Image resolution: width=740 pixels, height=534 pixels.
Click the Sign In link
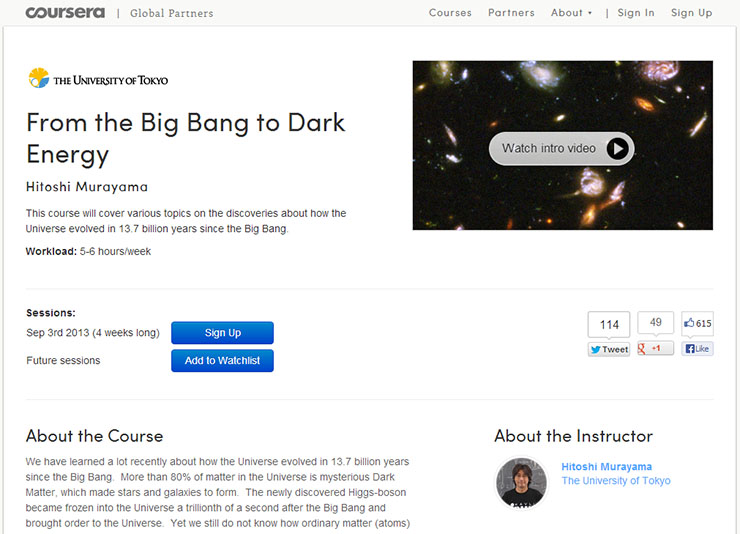coord(636,13)
